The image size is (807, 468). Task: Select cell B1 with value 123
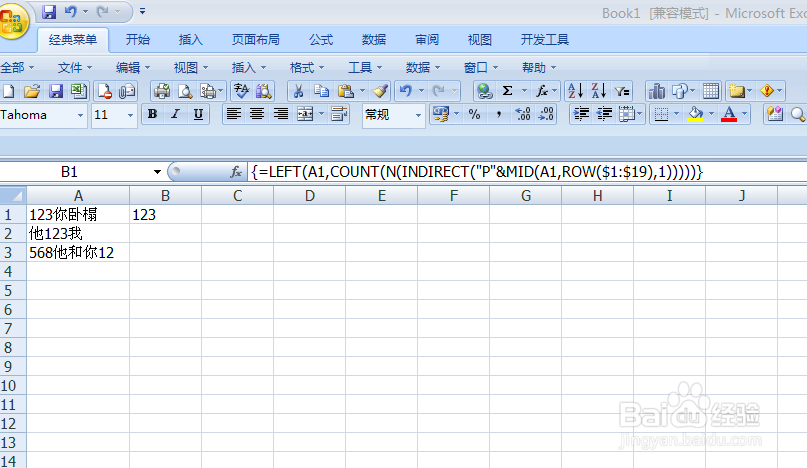pyautogui.click(x=165, y=214)
